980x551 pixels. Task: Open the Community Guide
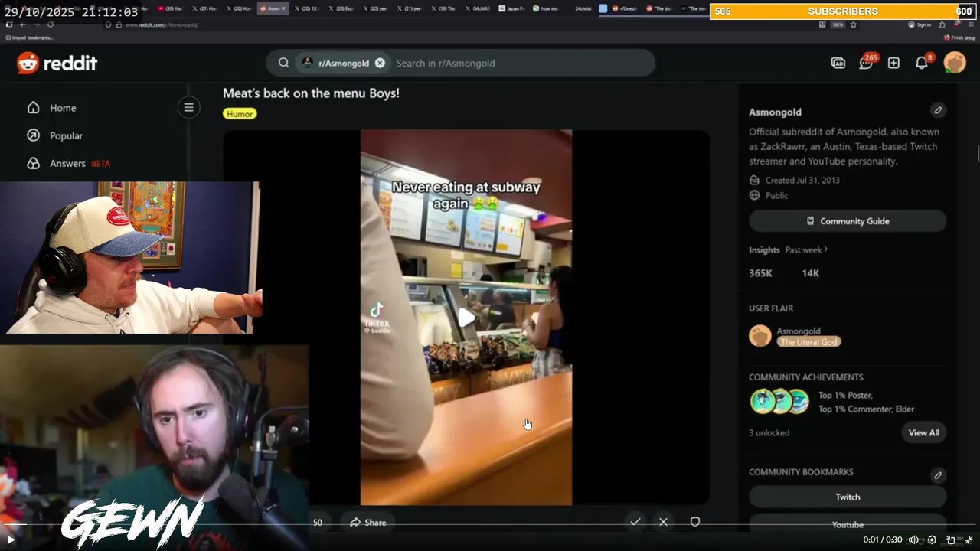tap(848, 221)
